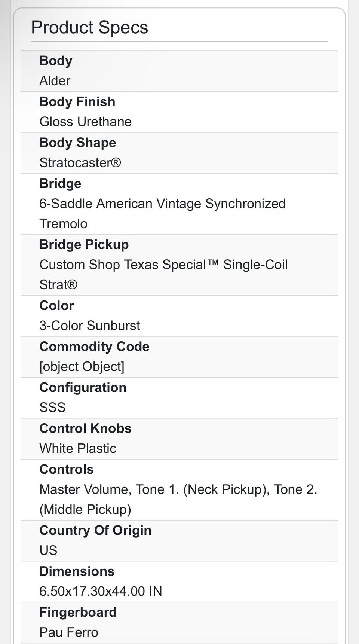Select the Alder body value

coord(55,81)
